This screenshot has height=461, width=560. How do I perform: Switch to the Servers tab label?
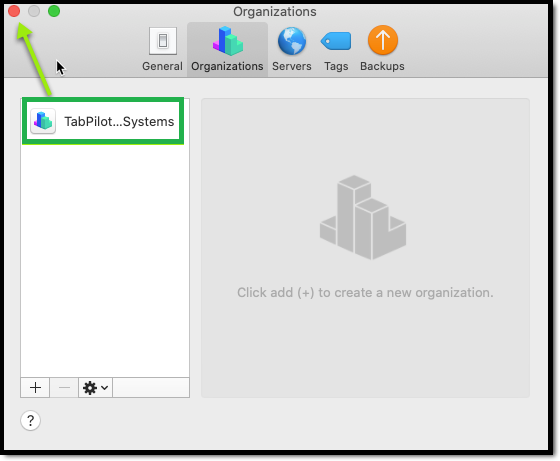(292, 66)
